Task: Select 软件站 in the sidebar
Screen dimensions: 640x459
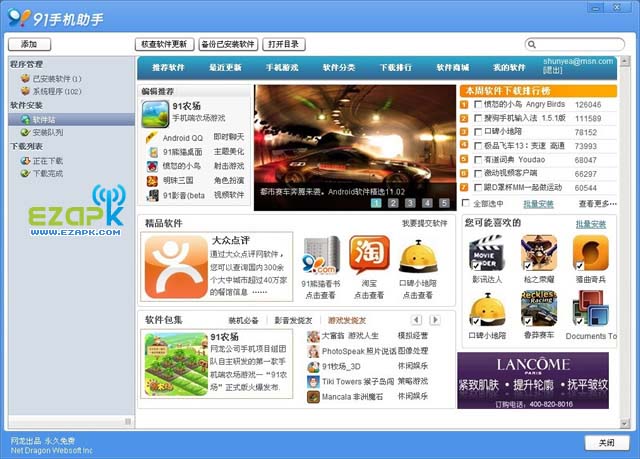Action: [x=71, y=120]
